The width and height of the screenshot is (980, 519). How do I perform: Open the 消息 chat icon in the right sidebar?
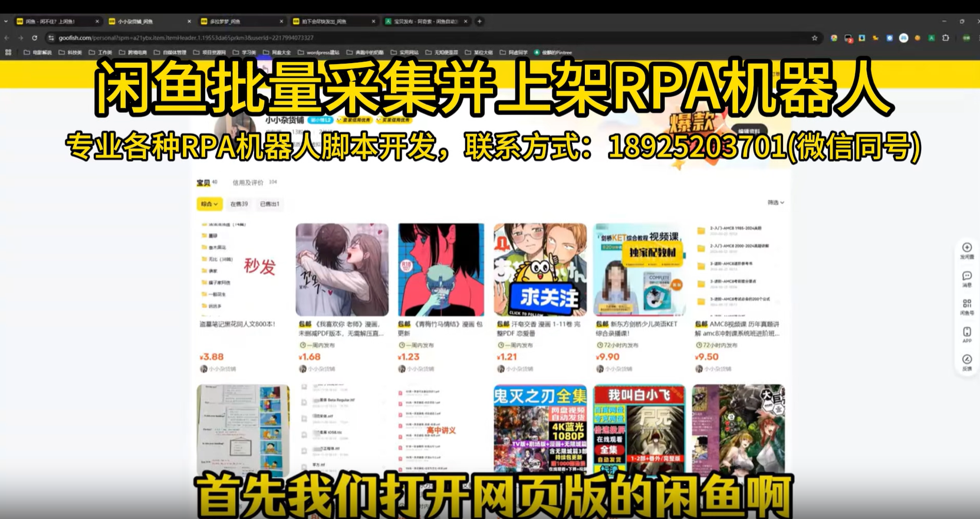(967, 275)
